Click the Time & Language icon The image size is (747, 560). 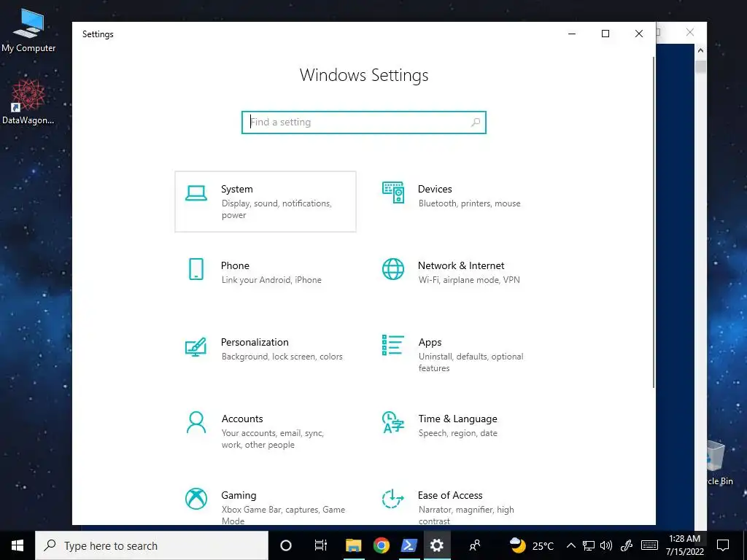(393, 422)
